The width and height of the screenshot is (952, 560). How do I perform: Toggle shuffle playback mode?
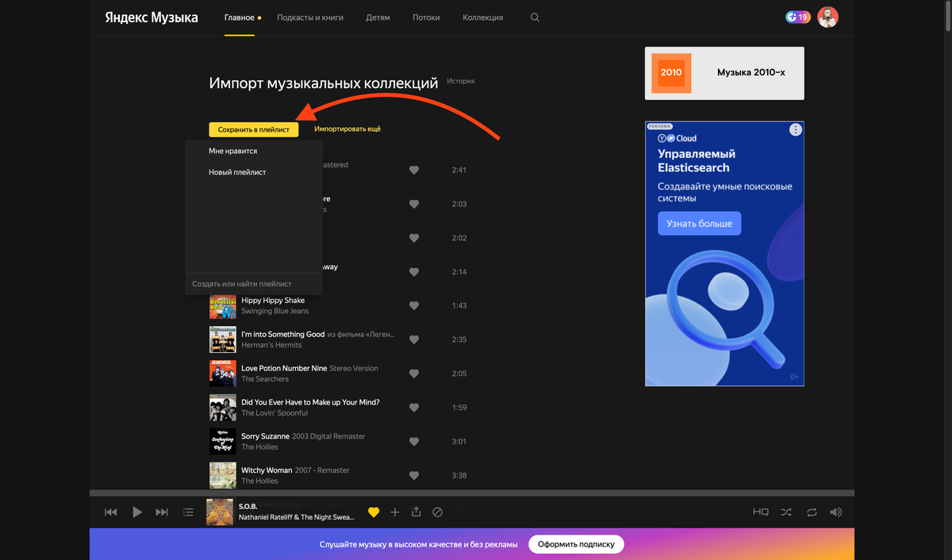785,512
